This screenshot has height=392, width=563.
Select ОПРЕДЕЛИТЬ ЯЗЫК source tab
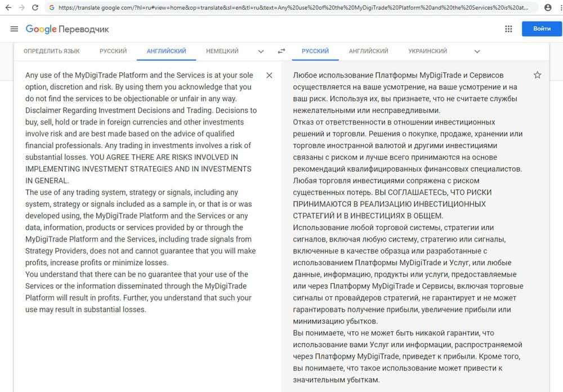(x=52, y=51)
